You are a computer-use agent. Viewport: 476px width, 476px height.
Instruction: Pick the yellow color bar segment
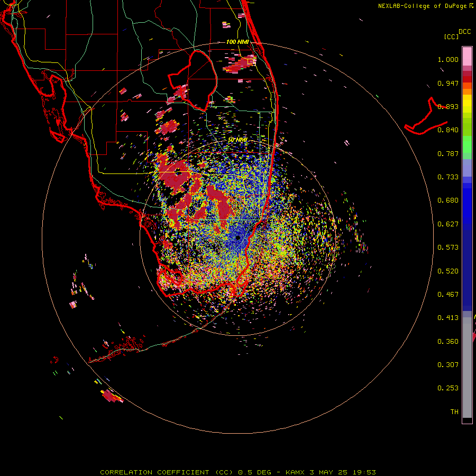coord(467,104)
